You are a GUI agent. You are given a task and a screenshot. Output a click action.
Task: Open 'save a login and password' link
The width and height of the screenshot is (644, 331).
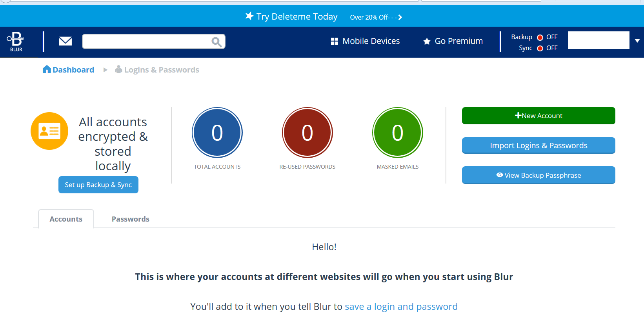pos(401,306)
